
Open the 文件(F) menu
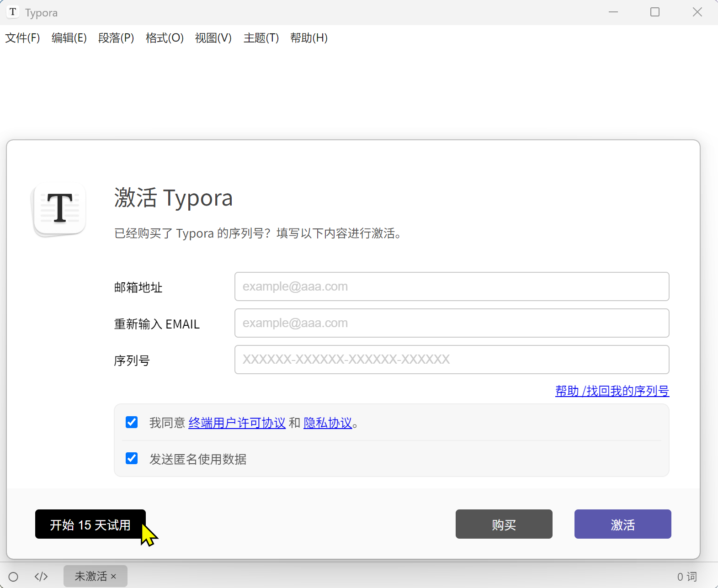(x=22, y=38)
